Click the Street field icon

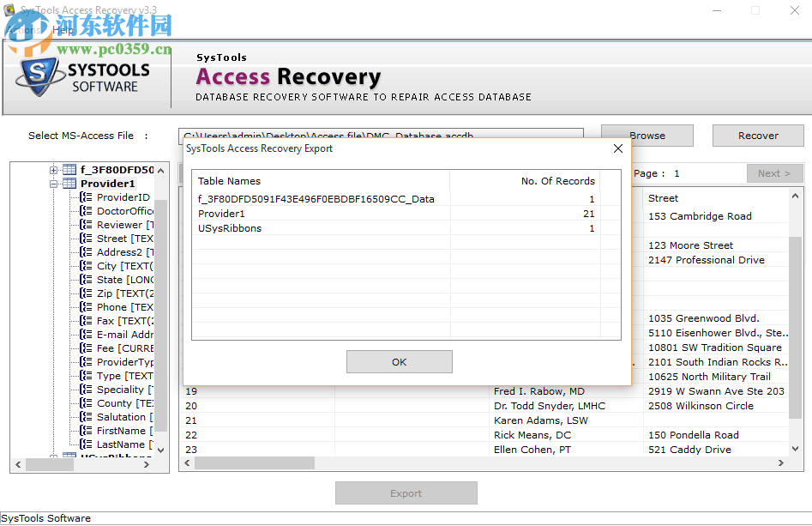pos(84,238)
